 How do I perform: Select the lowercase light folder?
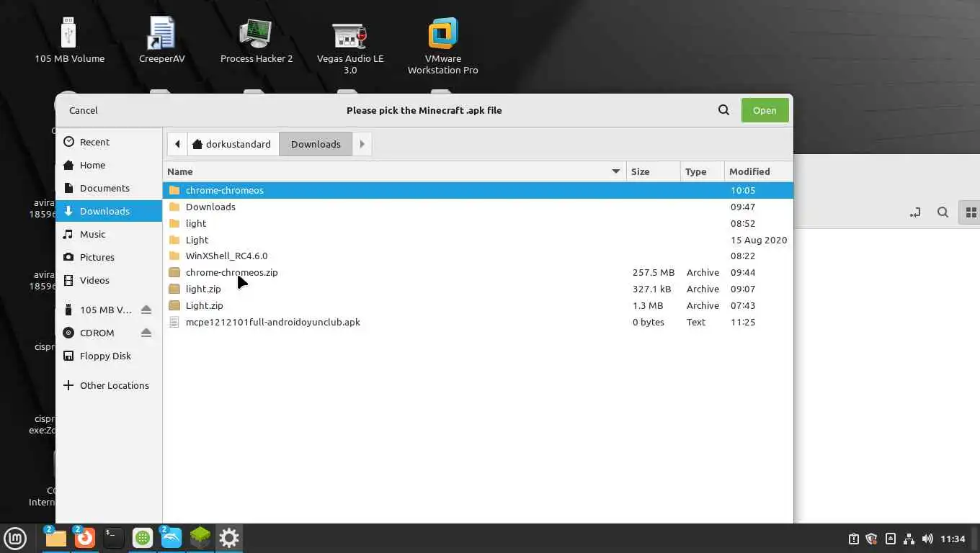(x=478, y=223)
